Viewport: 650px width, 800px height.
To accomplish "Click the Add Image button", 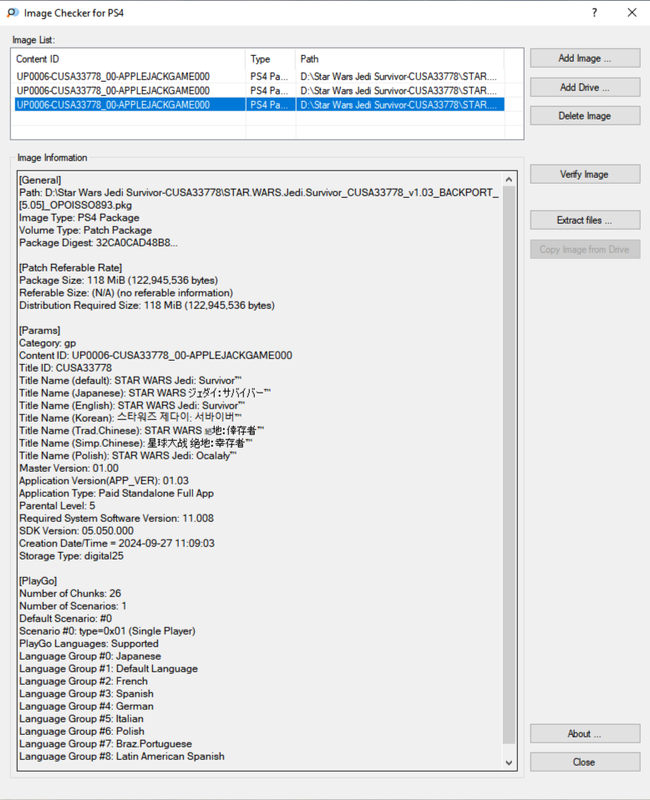I will pos(585,58).
